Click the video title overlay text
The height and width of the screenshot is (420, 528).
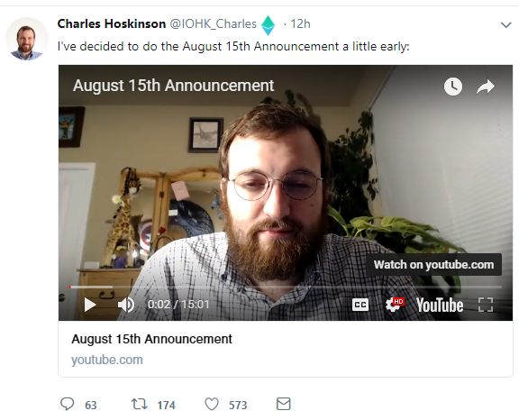click(x=173, y=86)
